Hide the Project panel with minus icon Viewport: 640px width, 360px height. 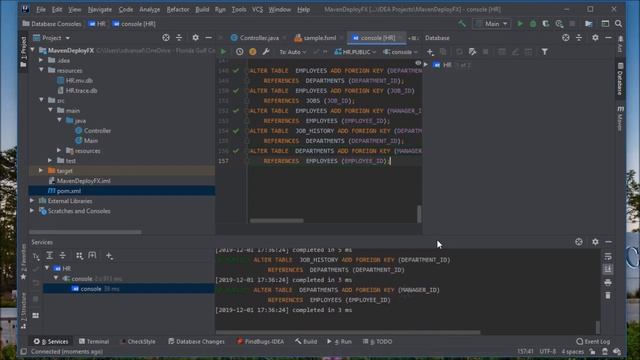pyautogui.click(x=209, y=38)
